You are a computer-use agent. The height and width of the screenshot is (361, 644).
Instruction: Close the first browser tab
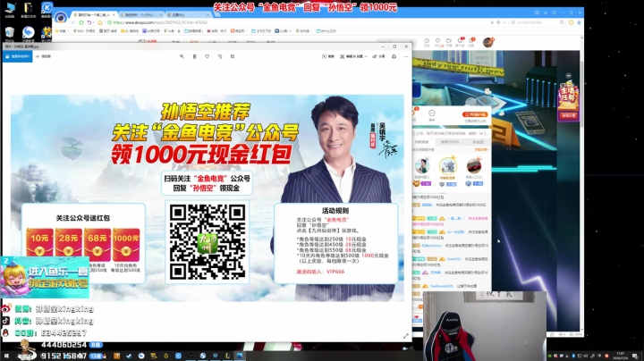coord(114,15)
